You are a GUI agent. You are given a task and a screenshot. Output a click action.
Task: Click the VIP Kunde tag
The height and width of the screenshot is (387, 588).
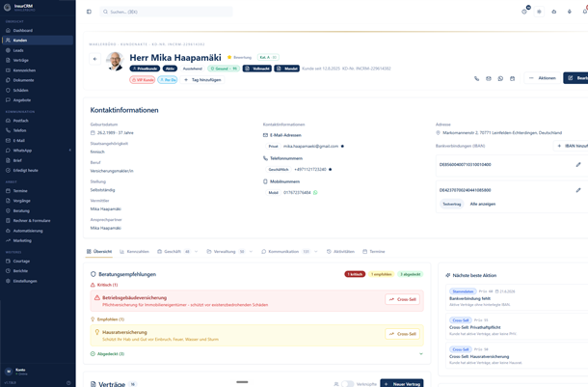tap(143, 79)
